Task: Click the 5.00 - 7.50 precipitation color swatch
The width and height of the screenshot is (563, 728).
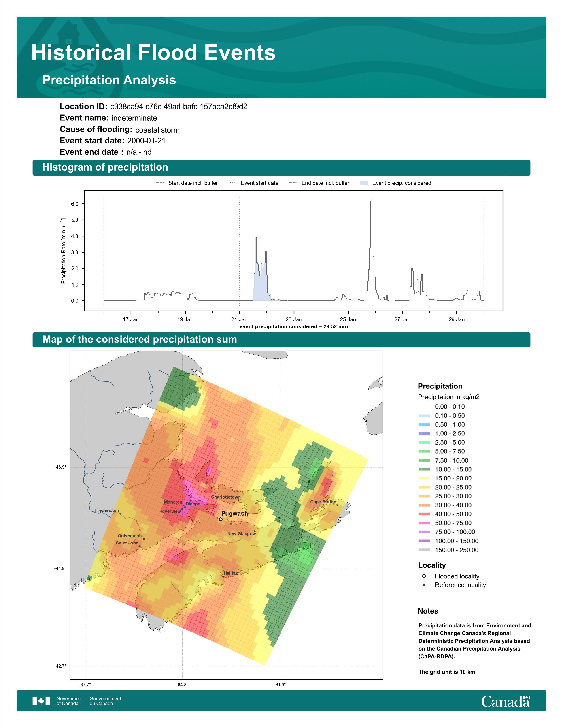Action: (x=424, y=451)
